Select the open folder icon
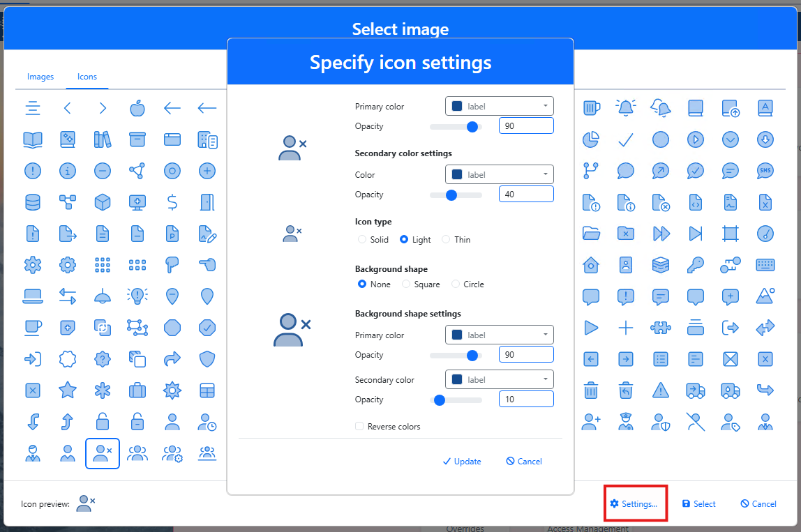The image size is (801, 532). coord(591,234)
